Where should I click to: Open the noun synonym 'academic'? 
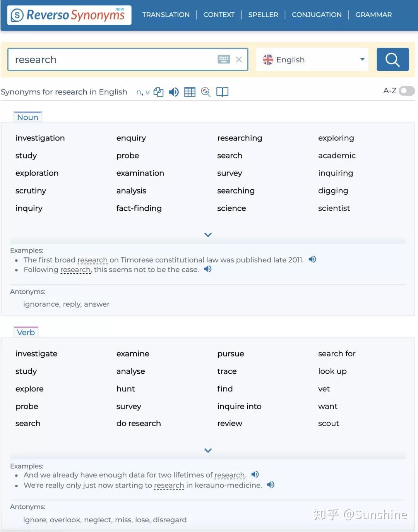[337, 155]
